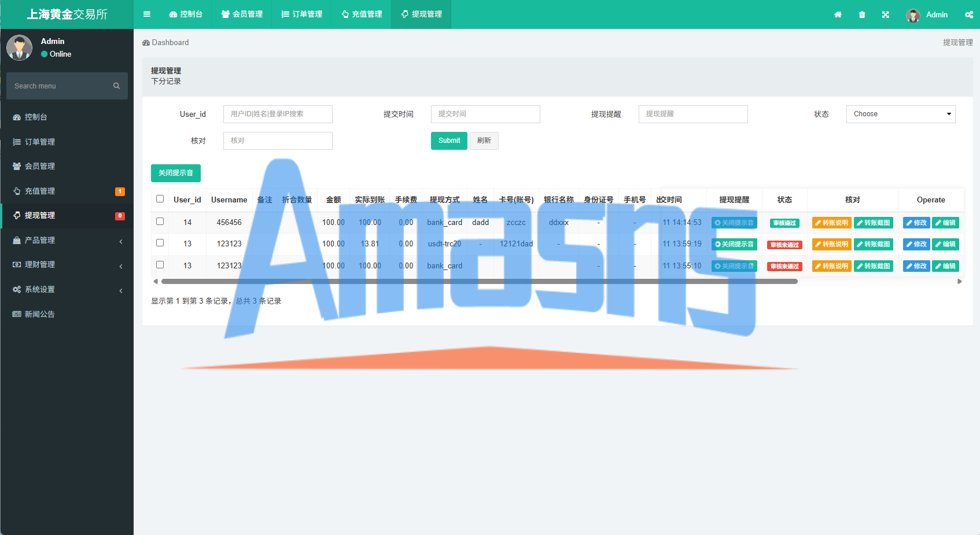The image size is (980, 535).
Task: Focus the Search menu box in the sidebar
Action: click(x=60, y=86)
